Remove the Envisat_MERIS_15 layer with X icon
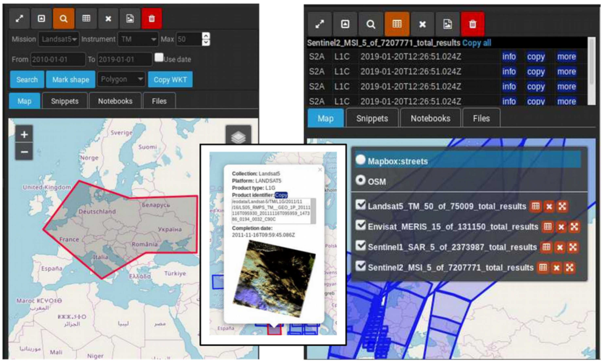The height and width of the screenshot is (364, 604). point(561,227)
